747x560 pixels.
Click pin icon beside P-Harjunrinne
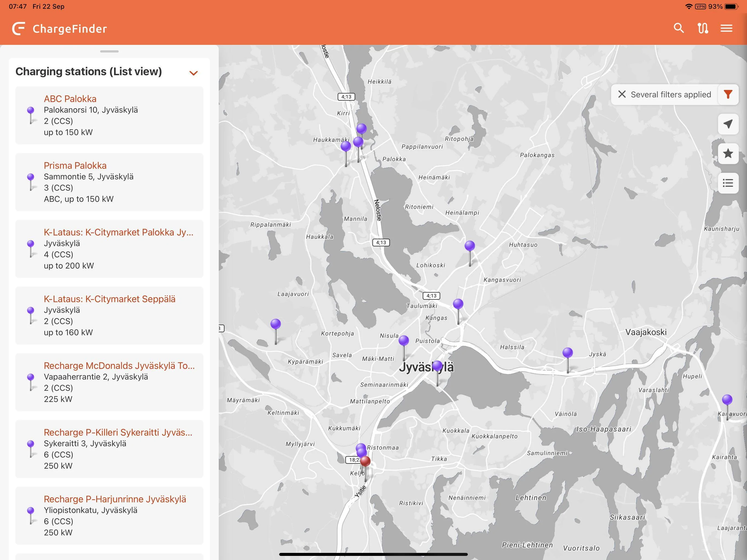(x=31, y=515)
